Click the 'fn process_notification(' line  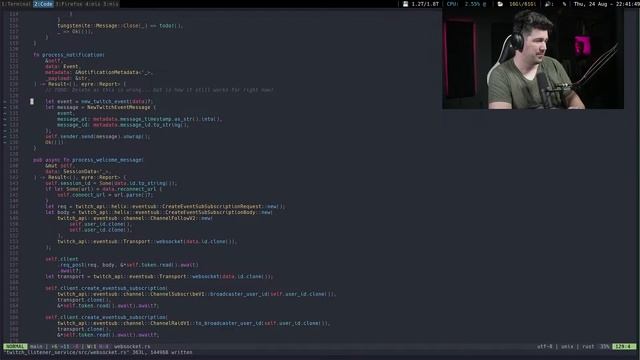(x=69, y=55)
